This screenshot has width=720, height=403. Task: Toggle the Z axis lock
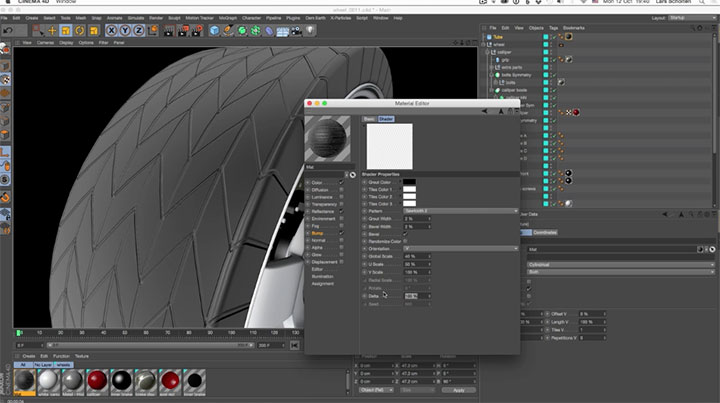click(x=139, y=31)
